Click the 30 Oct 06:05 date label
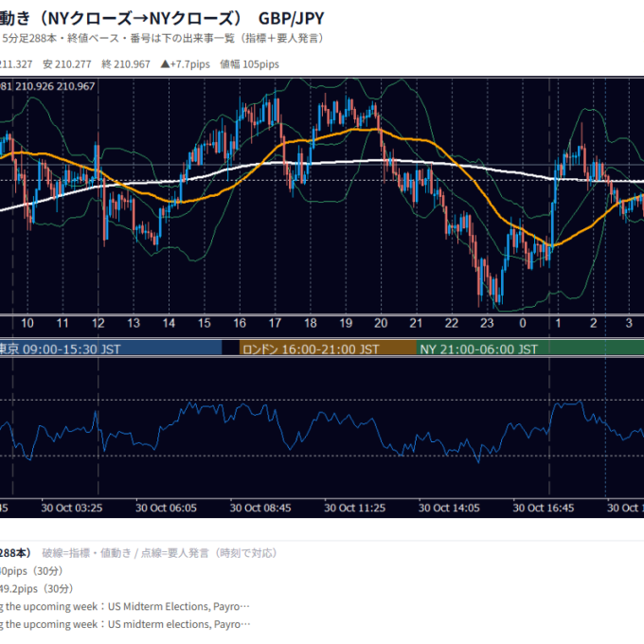The image size is (644, 644). tap(166, 508)
